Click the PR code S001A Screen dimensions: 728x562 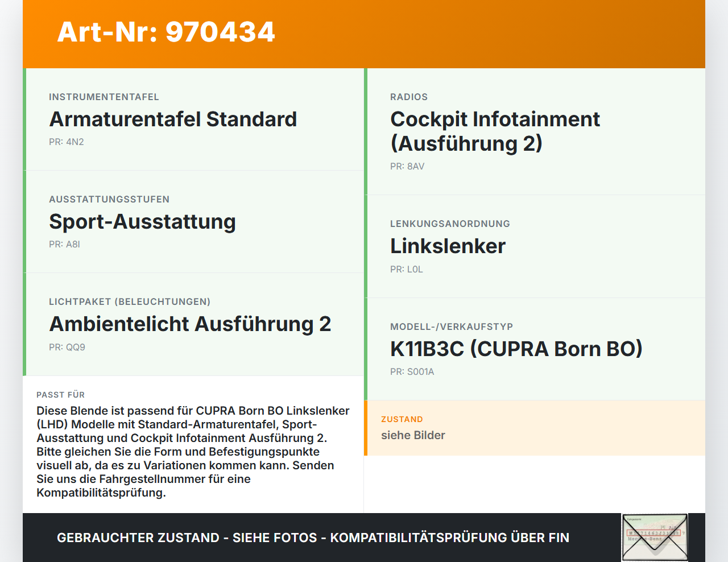point(412,371)
